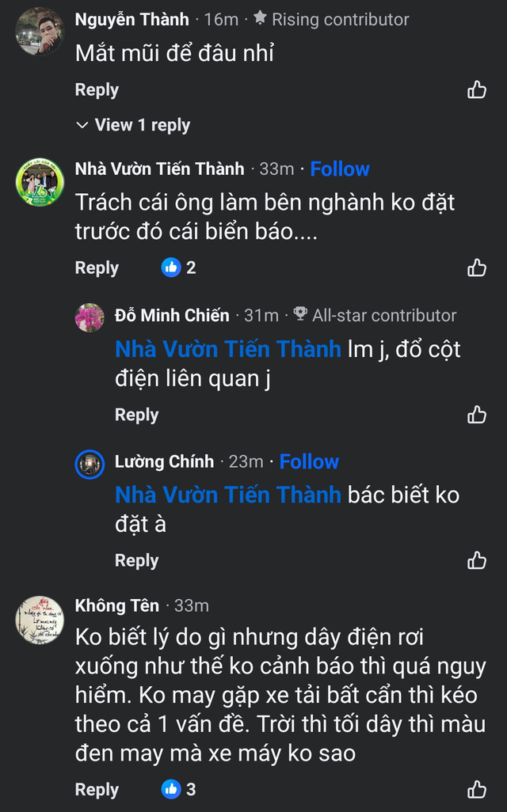
Task: Open Đỗ Minh Chiến's profile name
Action: (172, 315)
